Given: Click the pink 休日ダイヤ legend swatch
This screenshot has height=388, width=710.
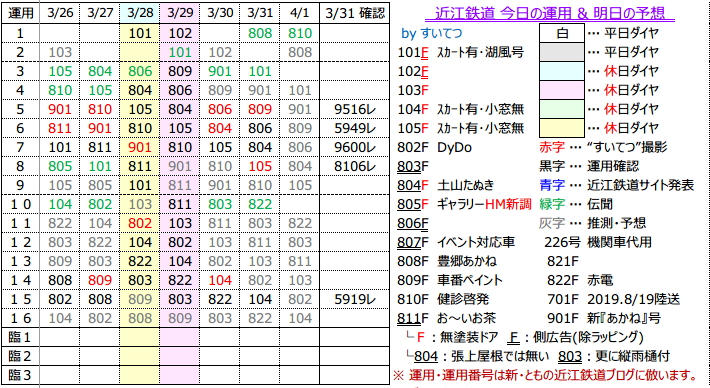Looking at the screenshot, I should coord(561,90).
